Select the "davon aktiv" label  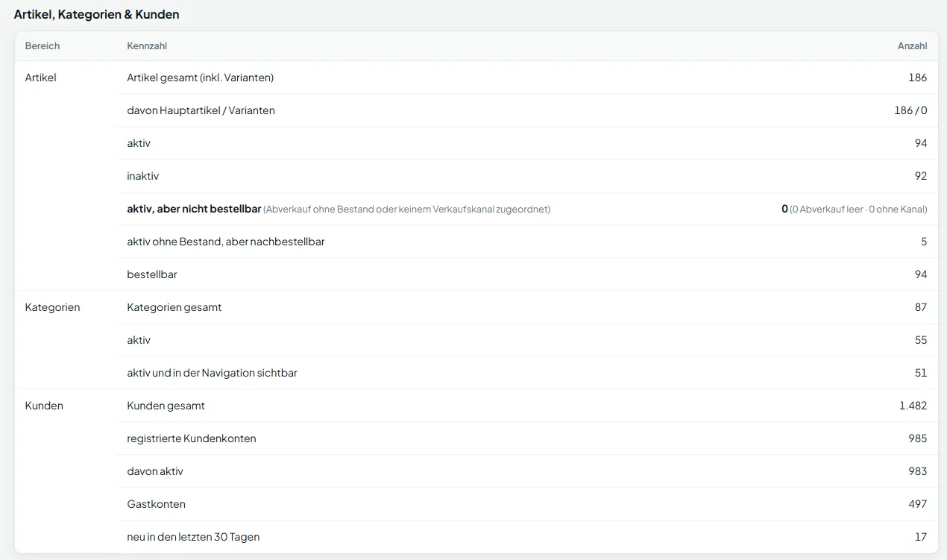pyautogui.click(x=155, y=471)
